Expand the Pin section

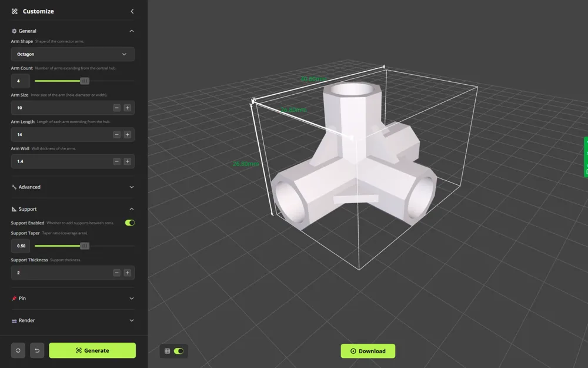131,298
